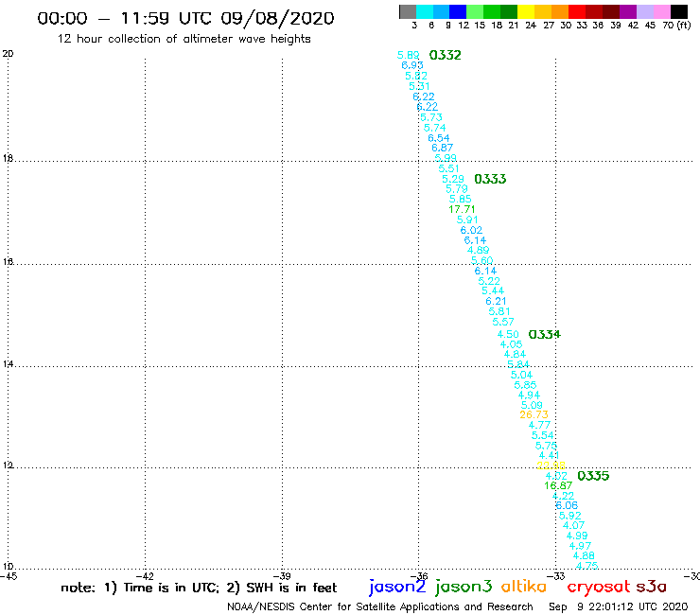Select the 26.73 wave height reading

pyautogui.click(x=534, y=415)
